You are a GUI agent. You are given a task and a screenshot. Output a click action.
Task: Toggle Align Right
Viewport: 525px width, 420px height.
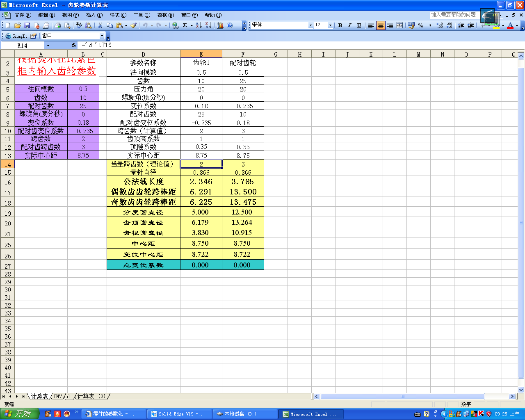click(x=390, y=25)
